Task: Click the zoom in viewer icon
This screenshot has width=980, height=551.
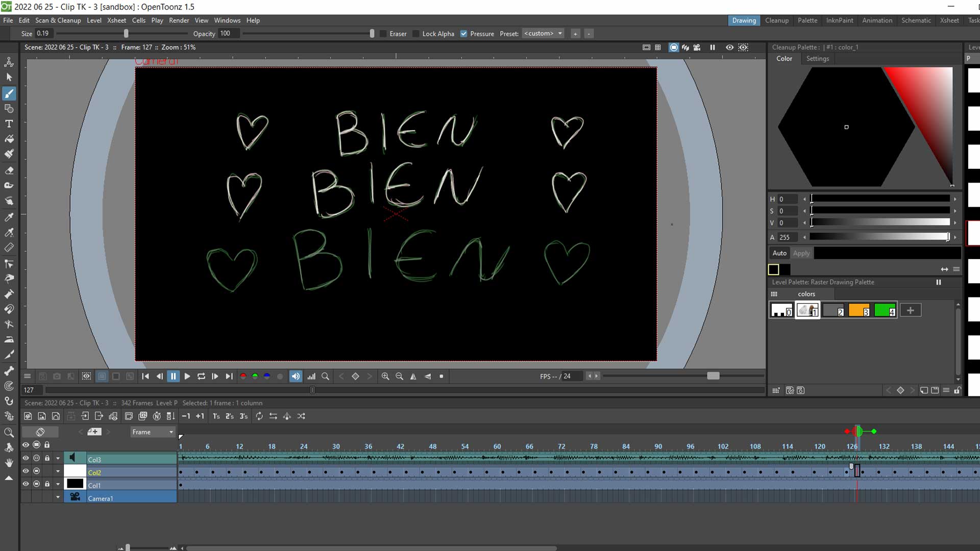Action: tap(385, 377)
